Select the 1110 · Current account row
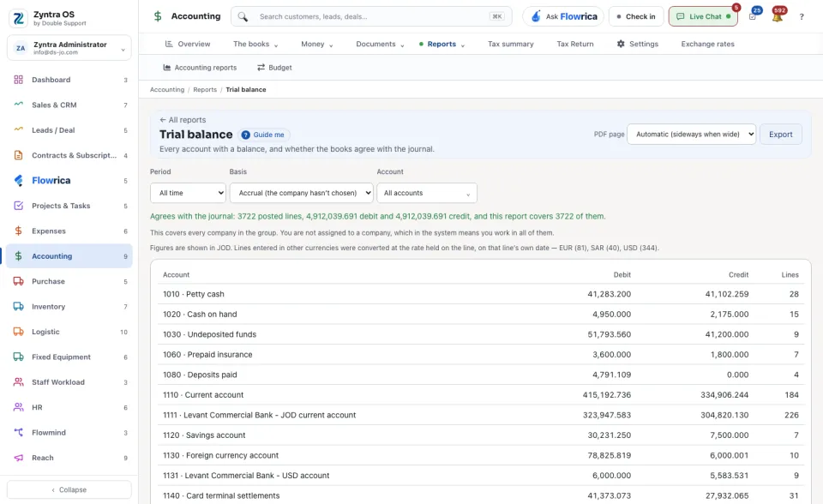 481,395
